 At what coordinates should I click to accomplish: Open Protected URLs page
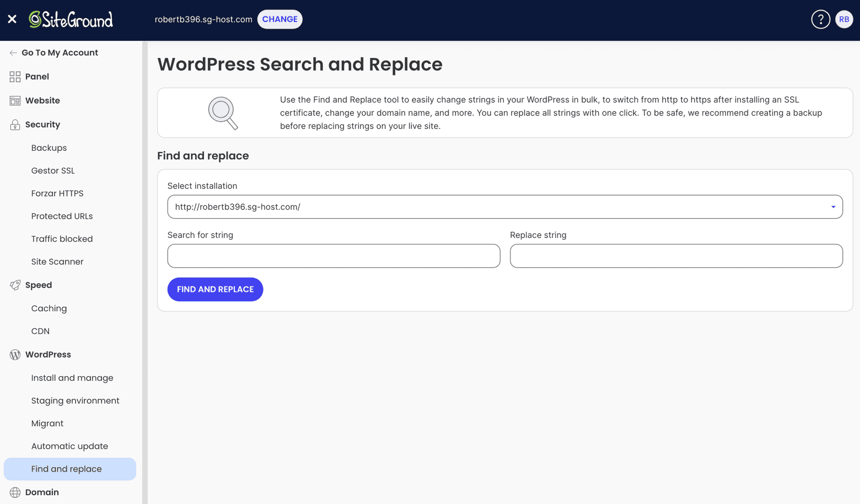(x=62, y=216)
